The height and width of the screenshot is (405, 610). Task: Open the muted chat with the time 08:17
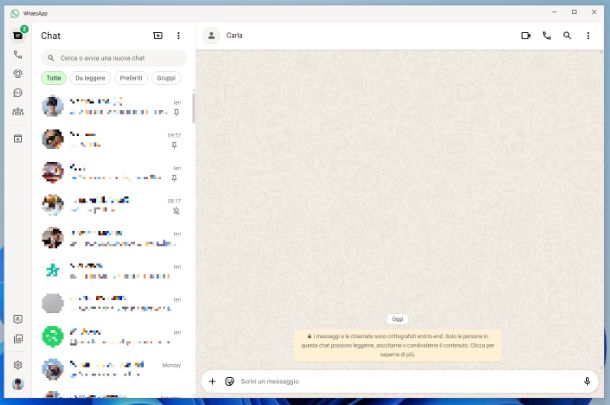tap(113, 205)
